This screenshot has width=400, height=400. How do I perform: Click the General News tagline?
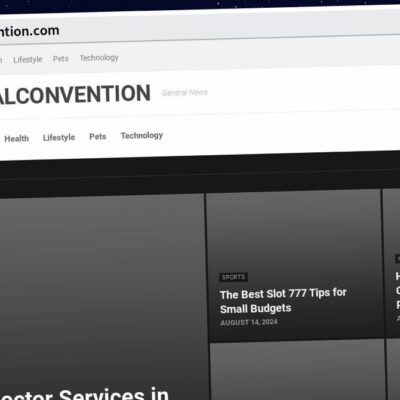pos(185,92)
